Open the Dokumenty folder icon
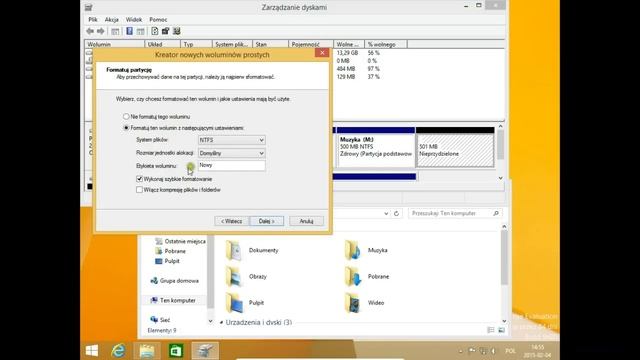The width and height of the screenshot is (640, 360). [x=235, y=250]
